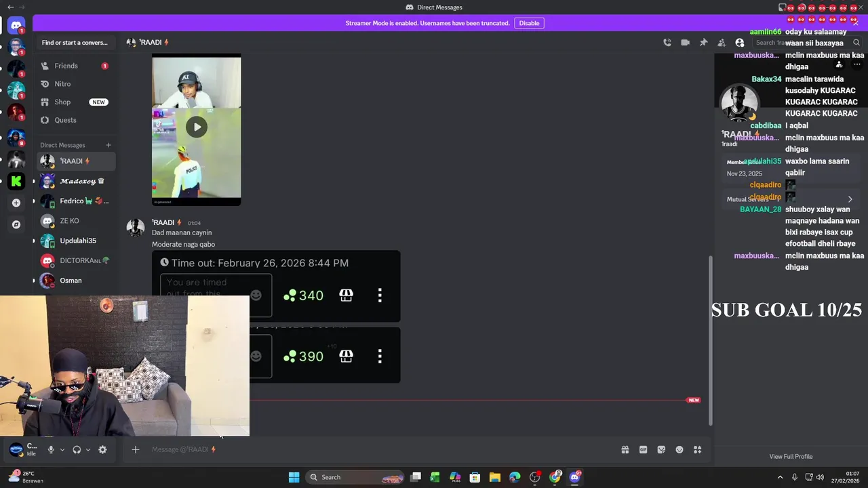Screen dimensions: 868x488
Task: Open Windows Start menu
Action: [x=294, y=477]
